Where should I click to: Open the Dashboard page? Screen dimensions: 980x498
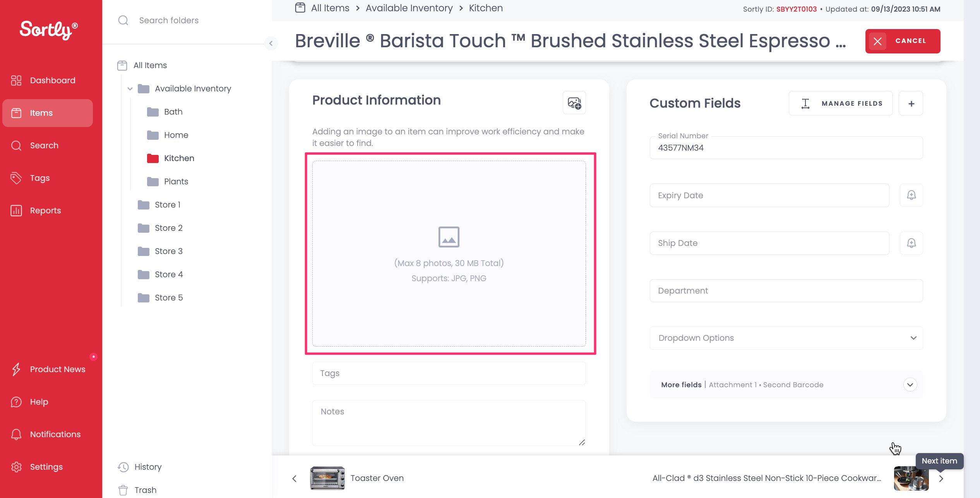click(x=48, y=80)
